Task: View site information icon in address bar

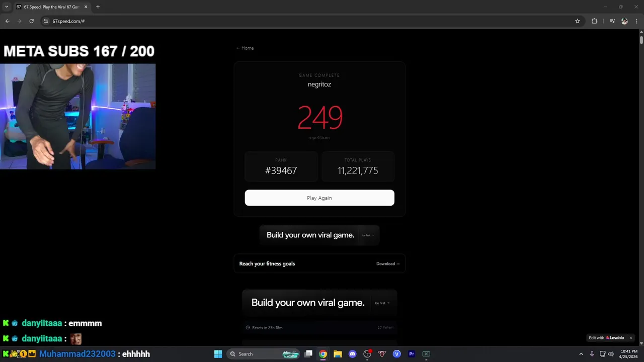Action: [46, 21]
